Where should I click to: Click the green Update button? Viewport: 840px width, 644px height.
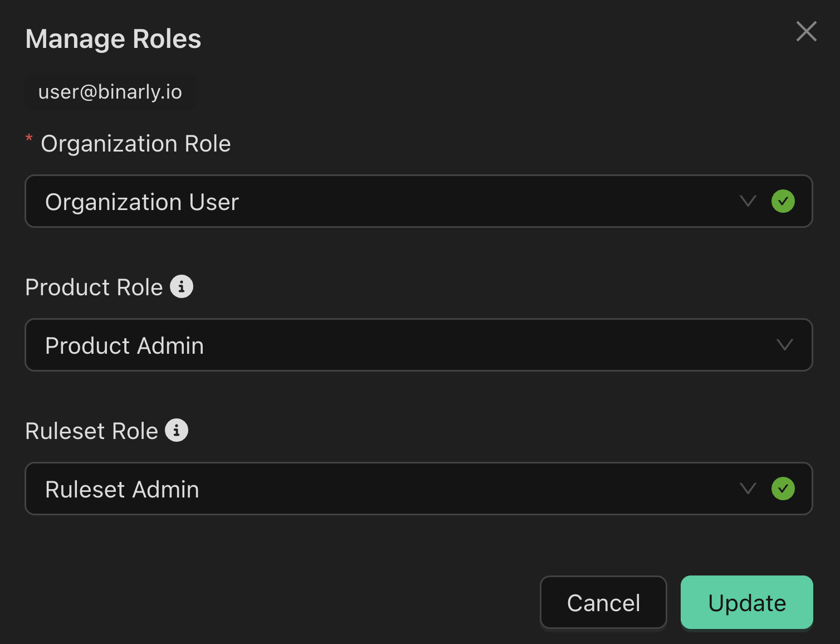coord(746,602)
